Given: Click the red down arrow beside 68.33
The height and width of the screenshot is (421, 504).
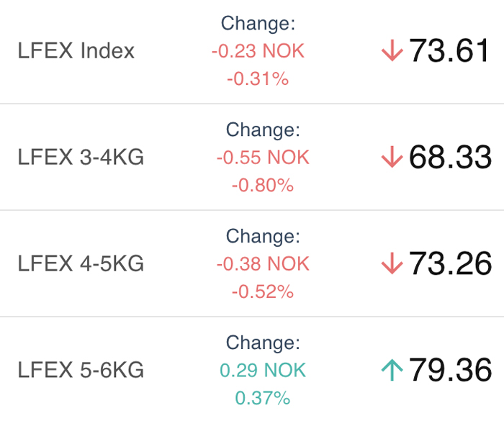Looking at the screenshot, I should (x=392, y=157).
